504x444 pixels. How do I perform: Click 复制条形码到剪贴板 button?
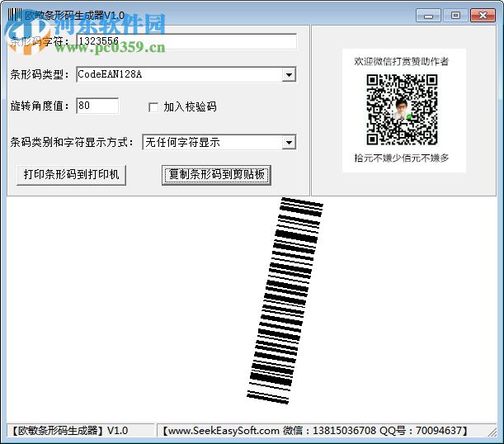(x=216, y=175)
